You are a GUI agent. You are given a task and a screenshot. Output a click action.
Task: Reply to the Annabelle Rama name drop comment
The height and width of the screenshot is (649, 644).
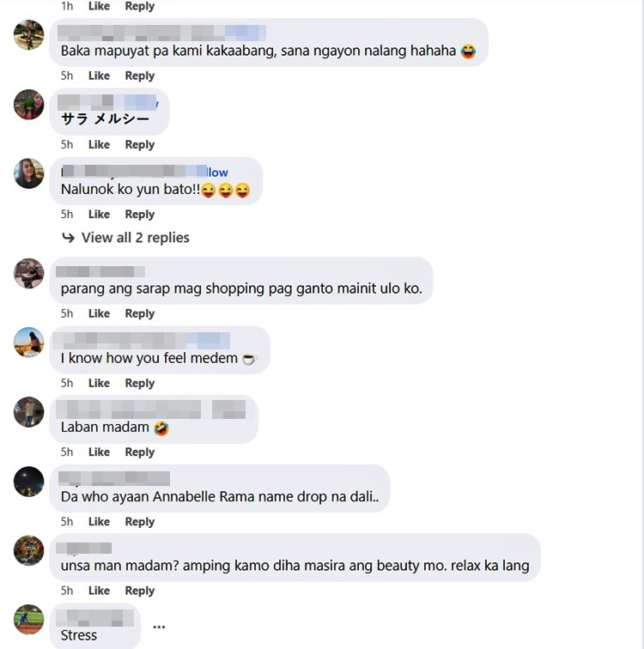tap(139, 522)
